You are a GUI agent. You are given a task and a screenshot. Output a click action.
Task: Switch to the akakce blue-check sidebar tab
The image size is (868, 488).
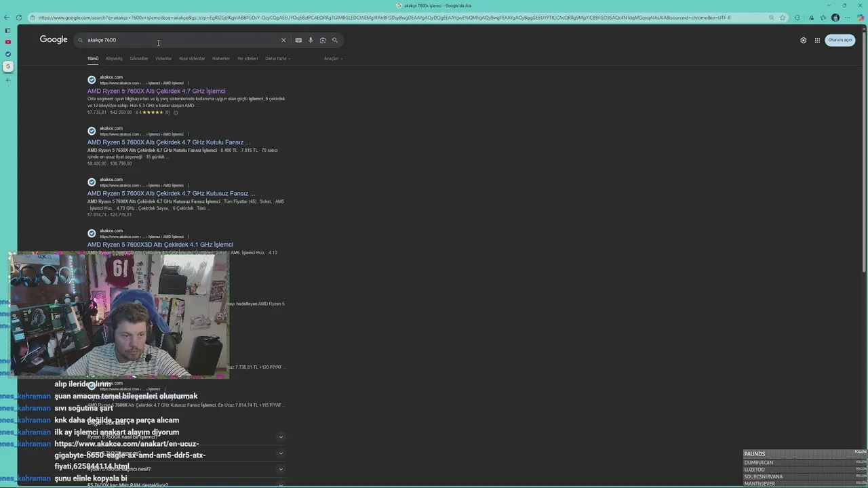click(8, 54)
